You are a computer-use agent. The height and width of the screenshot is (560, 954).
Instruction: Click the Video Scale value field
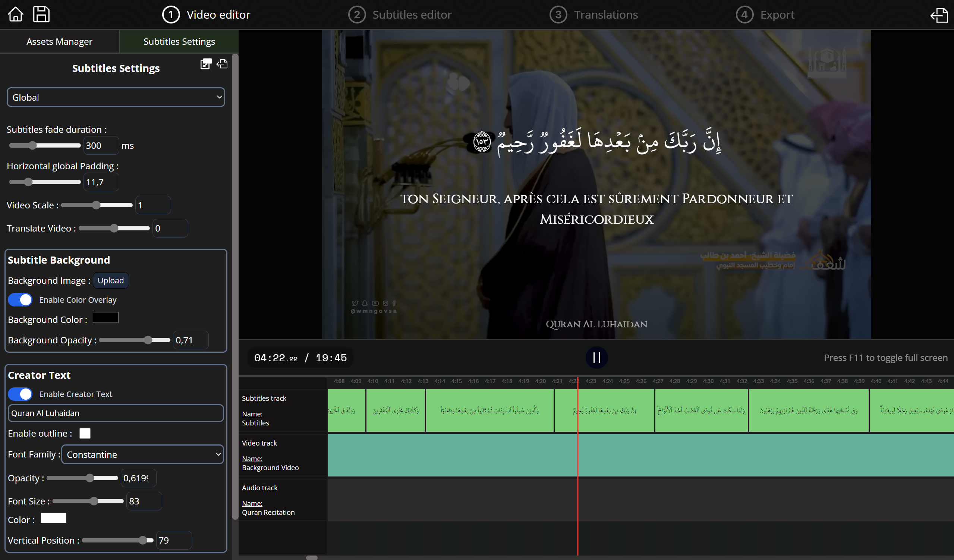(x=153, y=205)
